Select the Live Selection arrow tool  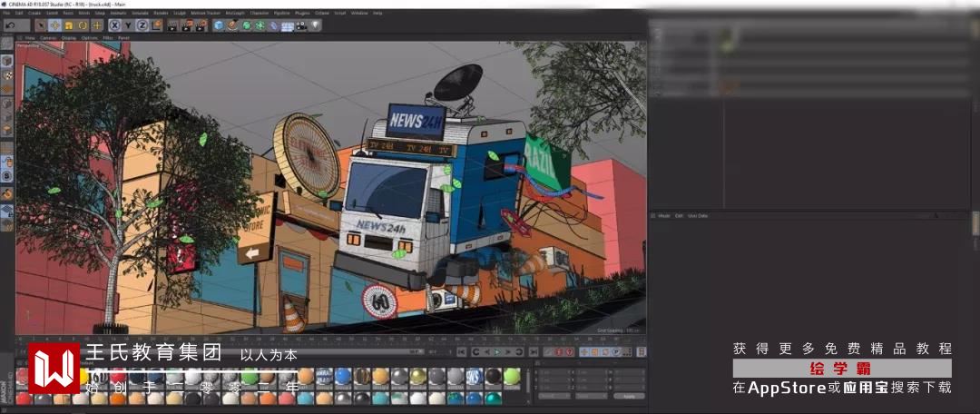[41, 25]
